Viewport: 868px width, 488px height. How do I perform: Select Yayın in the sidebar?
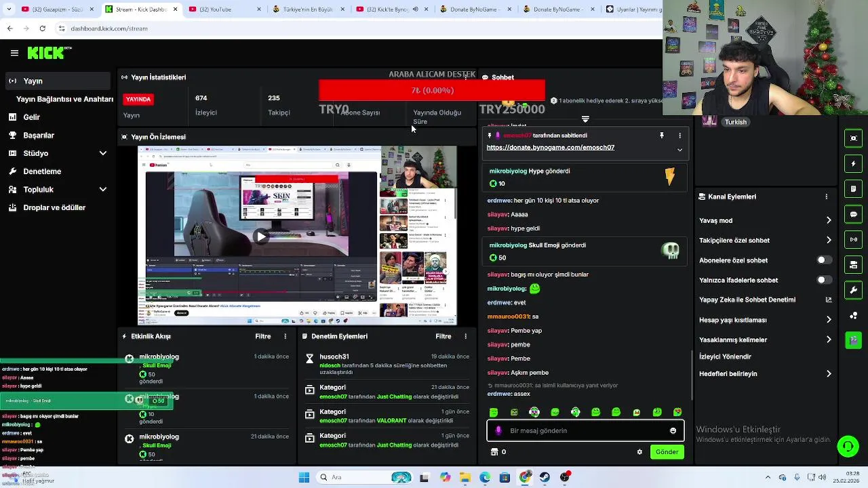56,81
